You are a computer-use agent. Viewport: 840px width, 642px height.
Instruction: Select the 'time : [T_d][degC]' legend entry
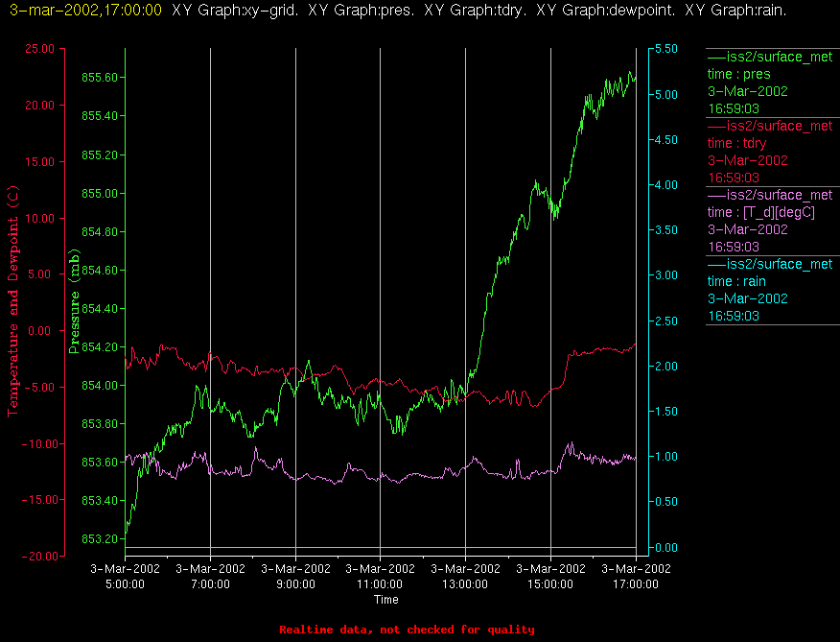pos(760,212)
